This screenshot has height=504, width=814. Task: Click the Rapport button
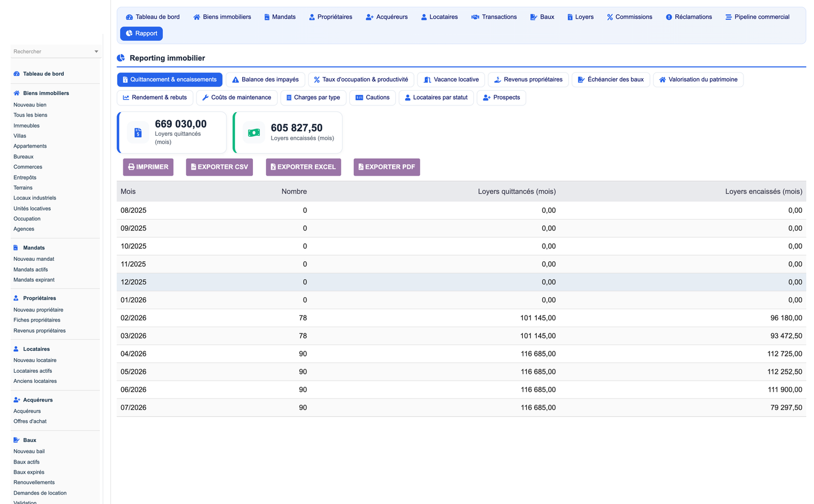(x=141, y=34)
